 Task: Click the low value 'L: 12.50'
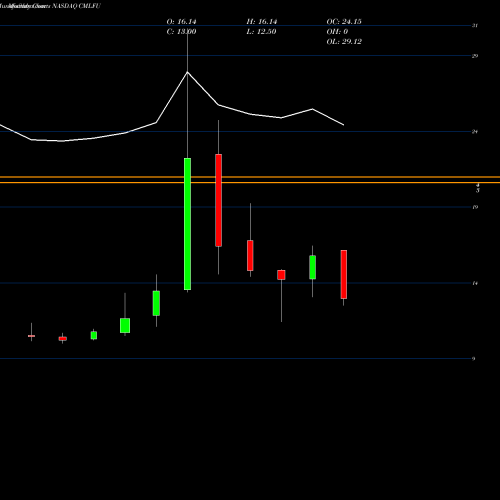261,32
